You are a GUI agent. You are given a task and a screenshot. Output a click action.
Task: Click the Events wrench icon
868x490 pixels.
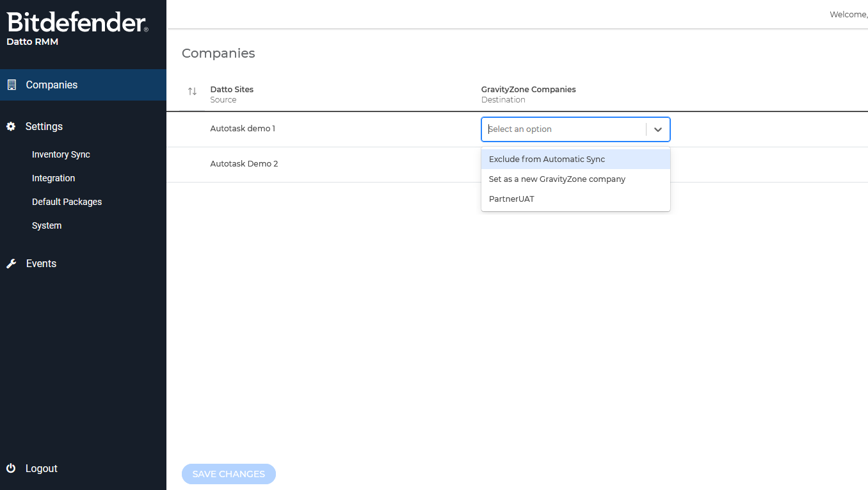[x=10, y=263]
